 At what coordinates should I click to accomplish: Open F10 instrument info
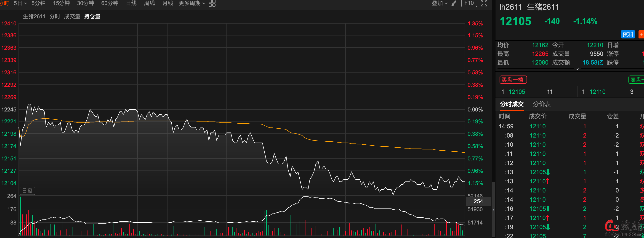[469, 3]
